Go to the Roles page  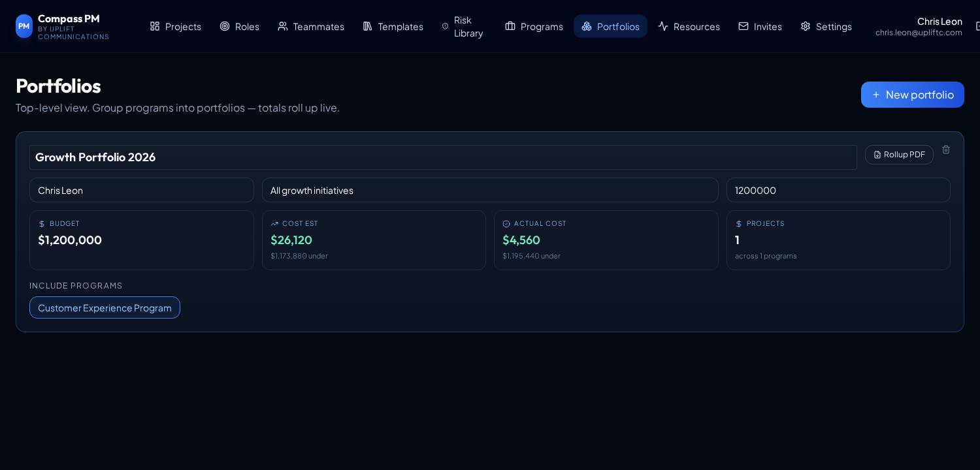pos(239,26)
